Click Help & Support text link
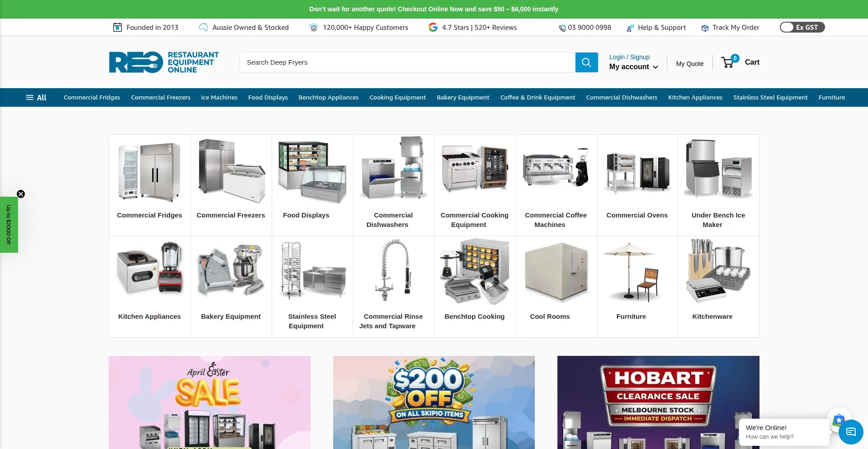 pyautogui.click(x=661, y=28)
